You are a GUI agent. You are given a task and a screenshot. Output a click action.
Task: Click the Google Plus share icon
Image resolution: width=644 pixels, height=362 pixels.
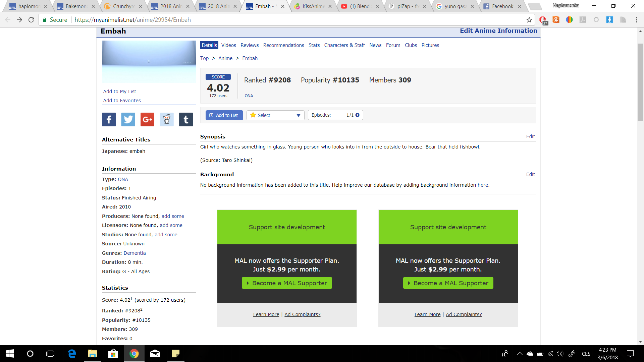click(147, 119)
